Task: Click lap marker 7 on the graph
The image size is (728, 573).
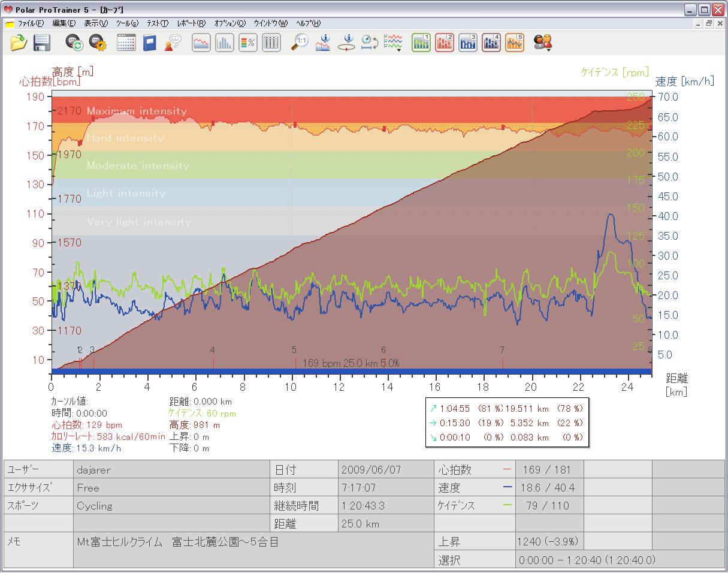Action: 502,350
